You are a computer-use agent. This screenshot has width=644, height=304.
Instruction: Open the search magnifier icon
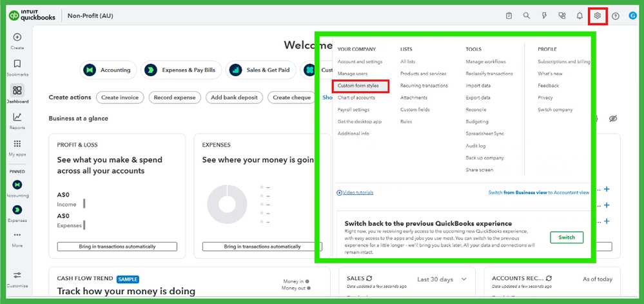(527, 15)
